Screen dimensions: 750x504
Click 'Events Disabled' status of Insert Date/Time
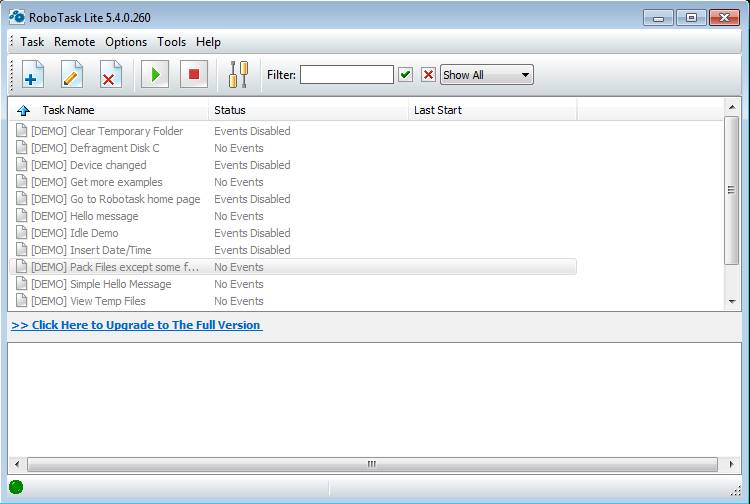252,250
